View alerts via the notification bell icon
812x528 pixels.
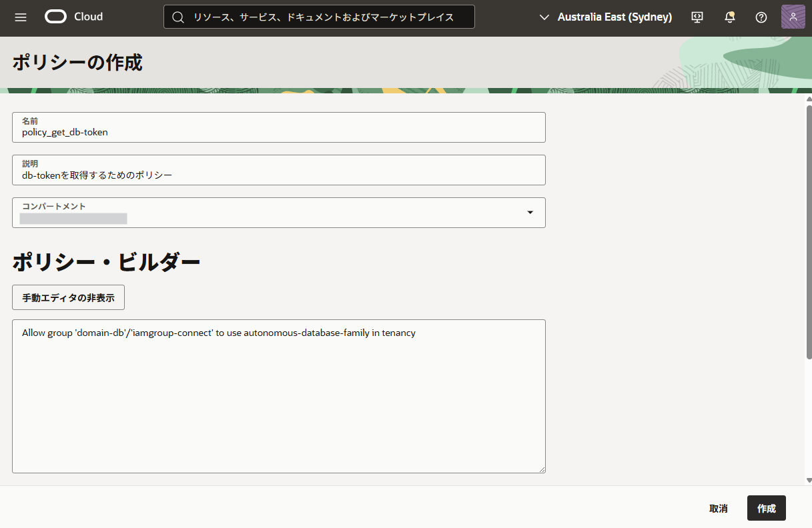(729, 18)
